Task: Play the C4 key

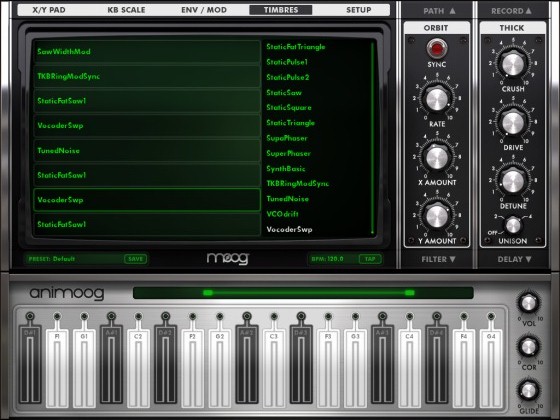Action: 410,368
